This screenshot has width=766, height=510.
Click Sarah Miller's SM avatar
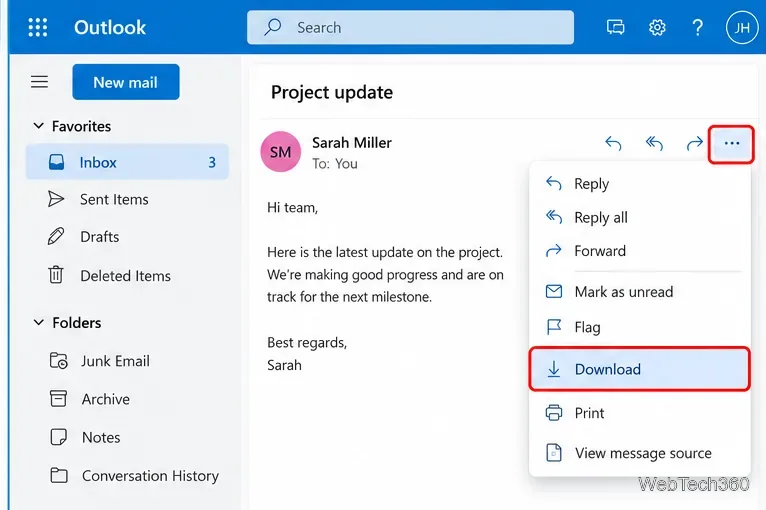pos(280,151)
